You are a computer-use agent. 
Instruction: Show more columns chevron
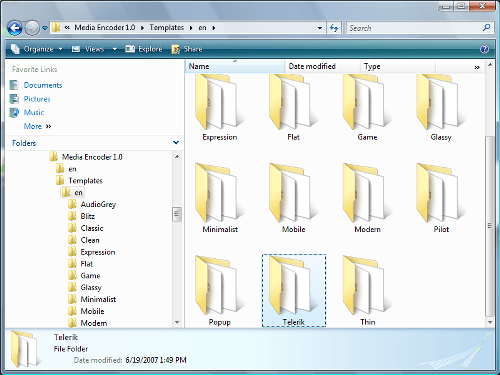pyautogui.click(x=477, y=67)
